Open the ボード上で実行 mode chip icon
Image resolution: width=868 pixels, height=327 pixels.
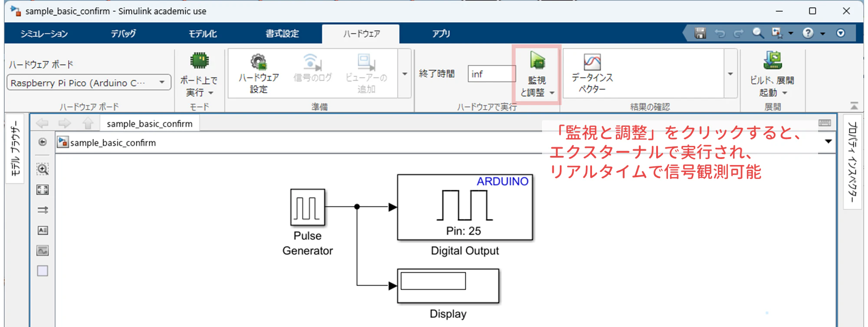pyautogui.click(x=199, y=60)
